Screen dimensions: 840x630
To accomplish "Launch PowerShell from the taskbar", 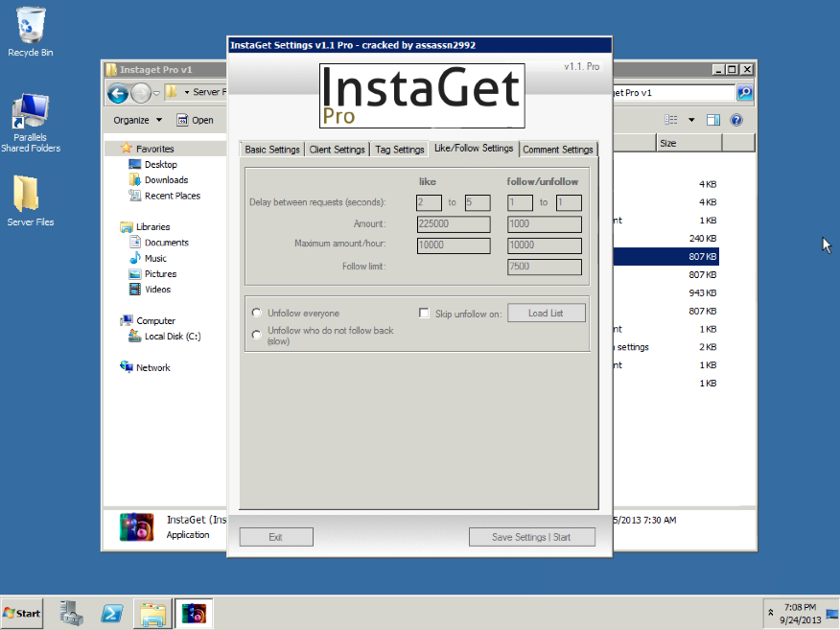I will coord(112,614).
